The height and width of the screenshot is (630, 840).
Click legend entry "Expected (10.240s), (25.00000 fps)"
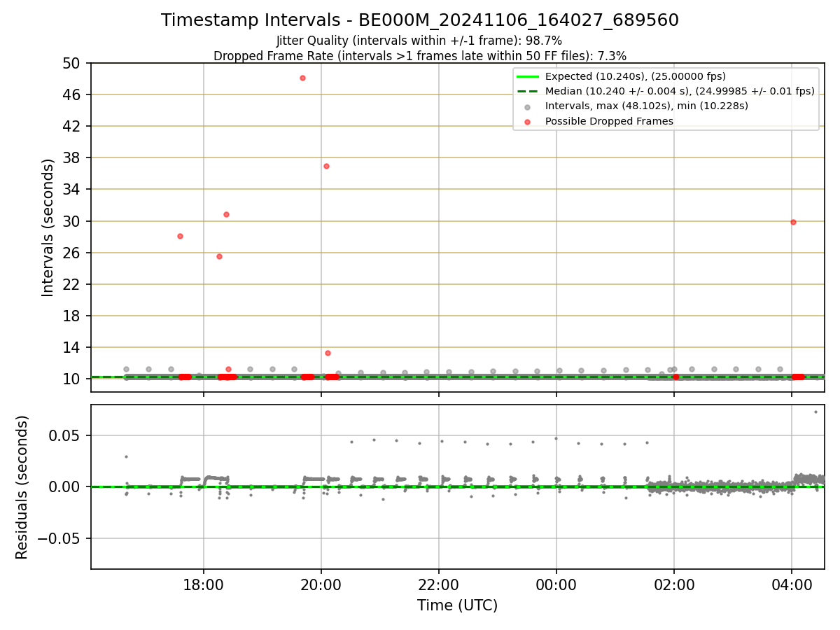tap(635, 76)
